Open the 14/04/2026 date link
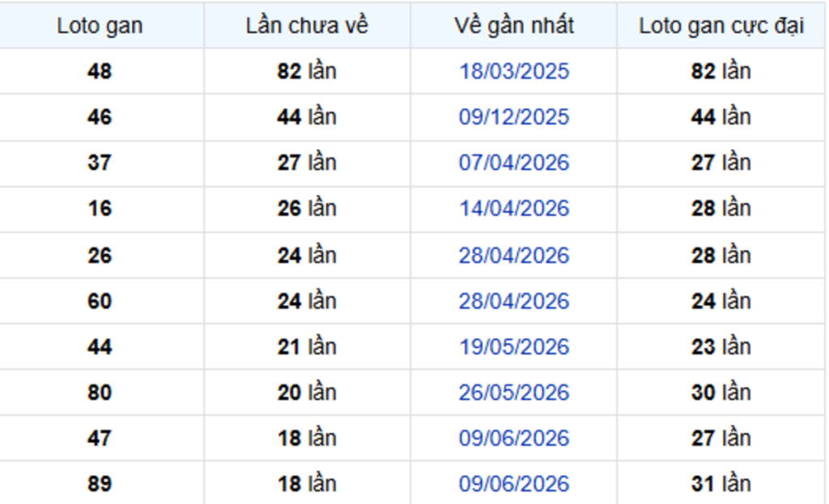 (514, 209)
